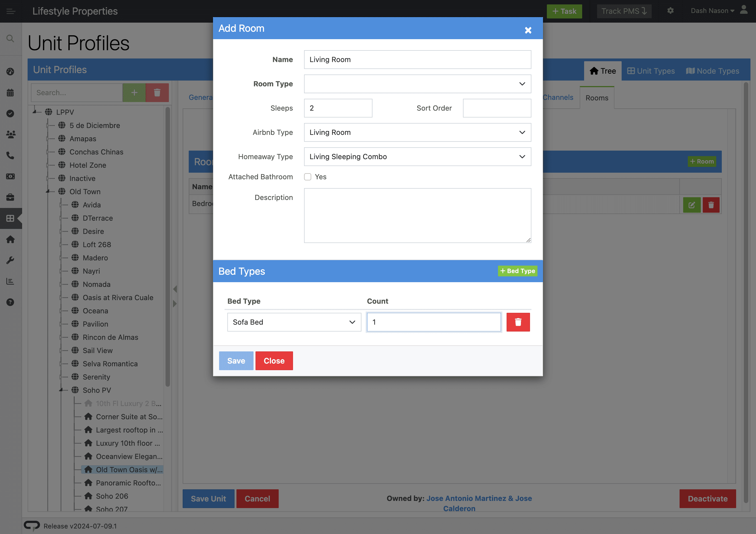Collapse the LPPV root node
756x534 pixels.
pyautogui.click(x=34, y=112)
